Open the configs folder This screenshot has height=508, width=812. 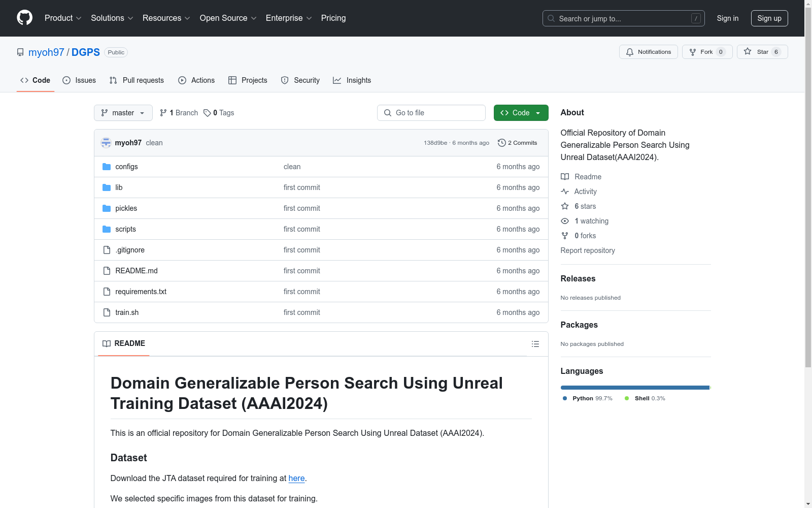pos(126,167)
